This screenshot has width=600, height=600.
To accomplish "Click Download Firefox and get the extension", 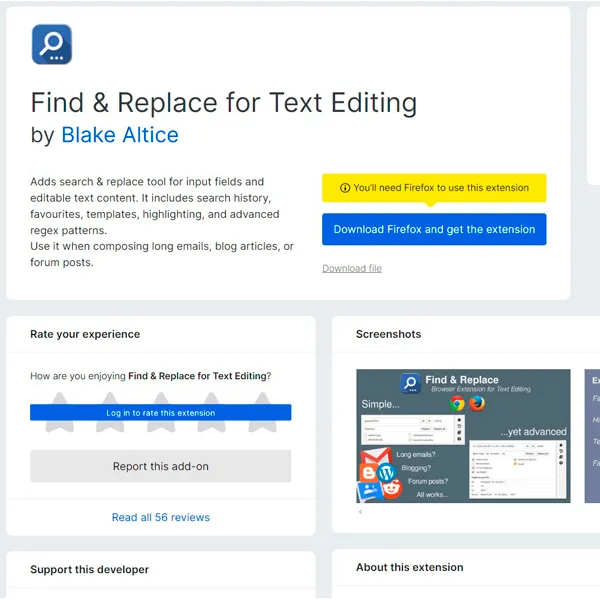I will 434,229.
